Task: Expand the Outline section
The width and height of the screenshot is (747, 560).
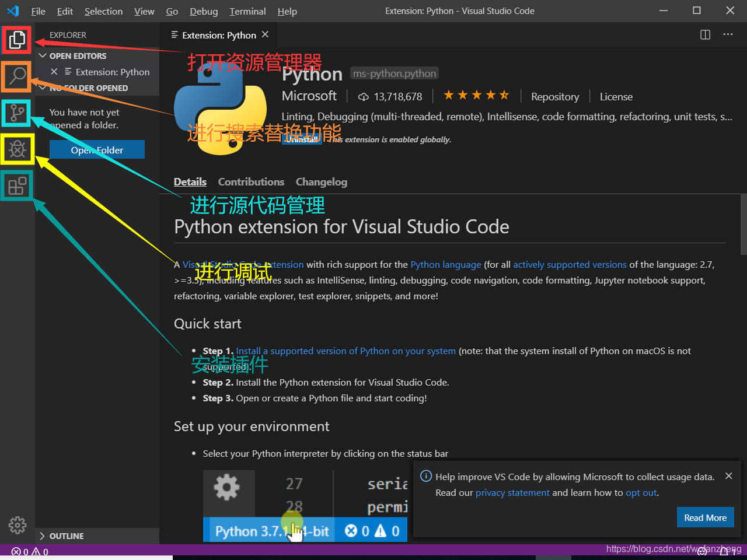Action: [97, 536]
